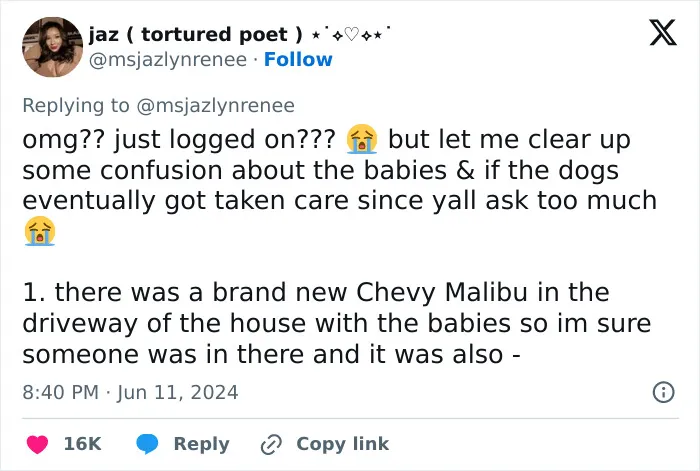This screenshot has width=700, height=471.
Task: Open the tweet paragraph starting "omg?? just logged on"
Action: [x=340, y=185]
